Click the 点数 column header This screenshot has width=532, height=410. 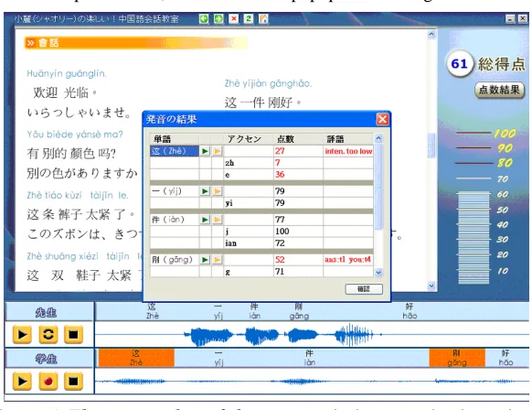[x=298, y=139]
